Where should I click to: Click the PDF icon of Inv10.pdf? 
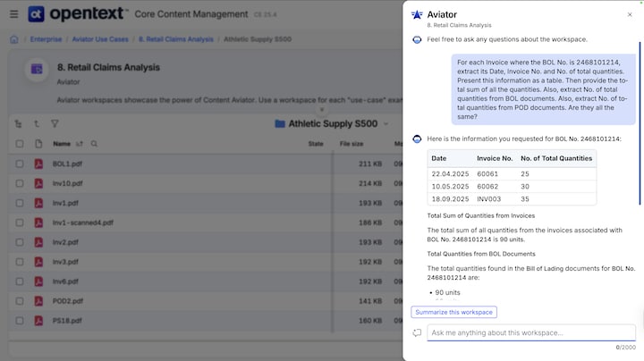click(x=38, y=183)
